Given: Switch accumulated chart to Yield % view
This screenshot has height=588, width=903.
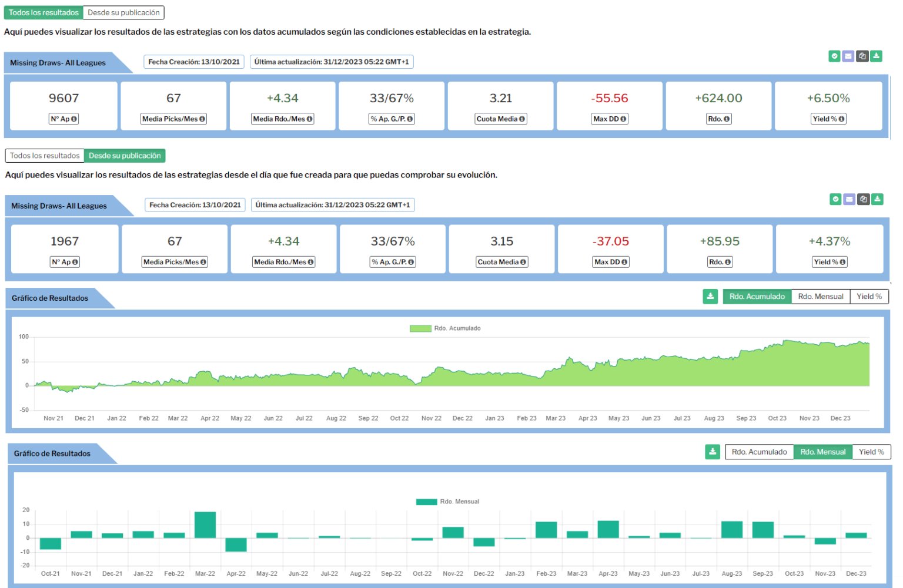Looking at the screenshot, I should pyautogui.click(x=869, y=297).
